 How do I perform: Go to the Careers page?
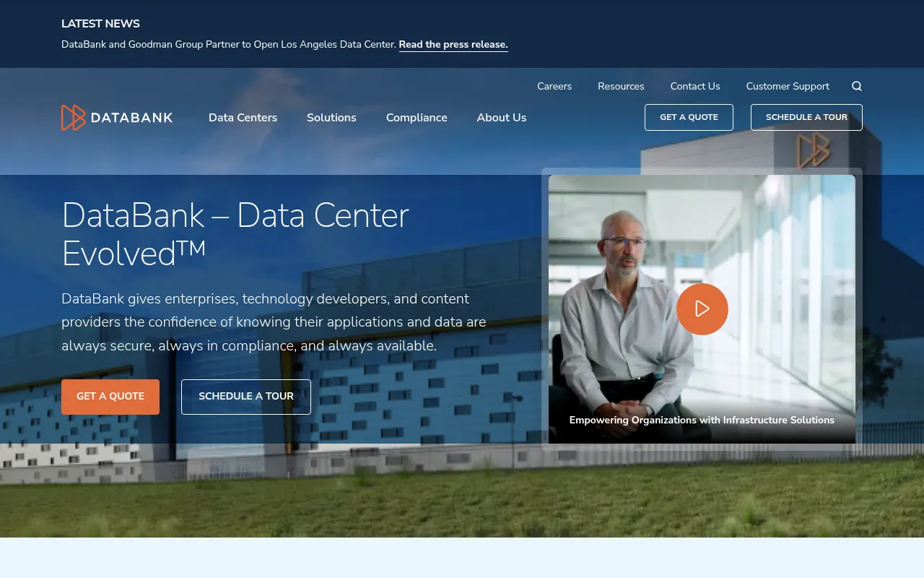point(554,86)
